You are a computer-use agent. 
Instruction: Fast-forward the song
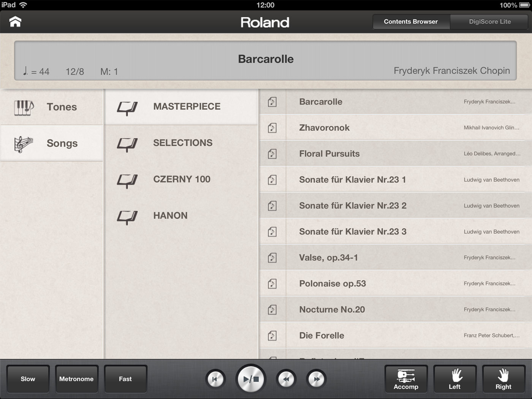point(316,379)
